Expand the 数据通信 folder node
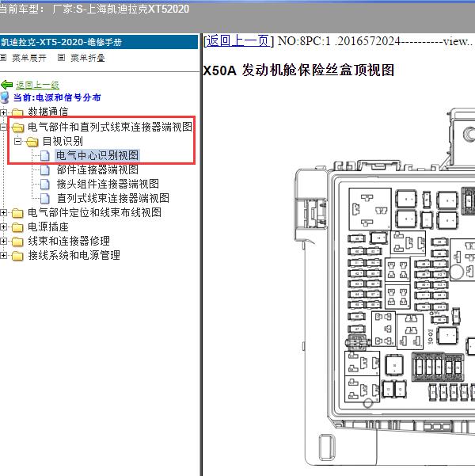Viewport: 475px width, 476px height. click(3, 112)
